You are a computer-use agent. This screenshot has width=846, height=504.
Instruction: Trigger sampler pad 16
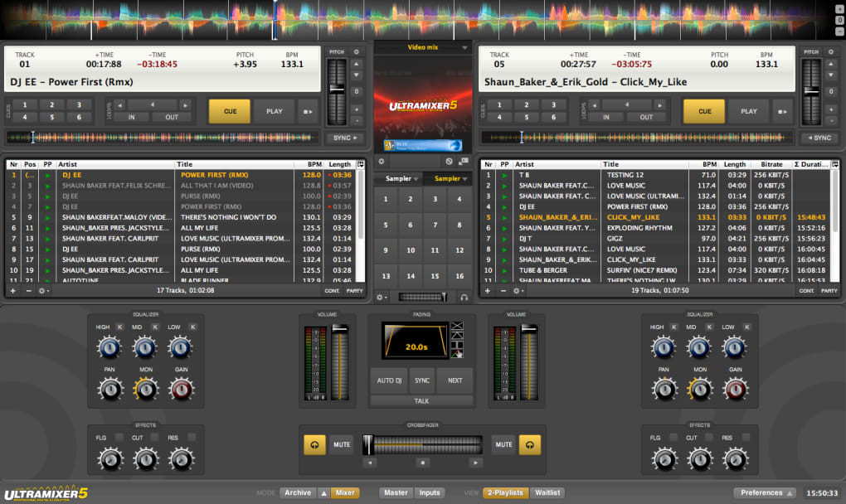[x=459, y=276]
